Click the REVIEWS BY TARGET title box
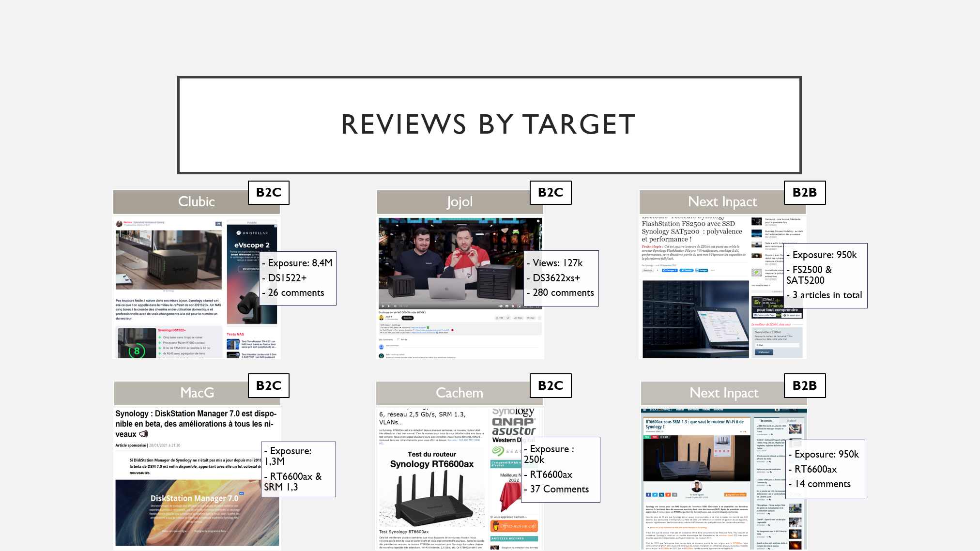980x551 pixels. 489,125
